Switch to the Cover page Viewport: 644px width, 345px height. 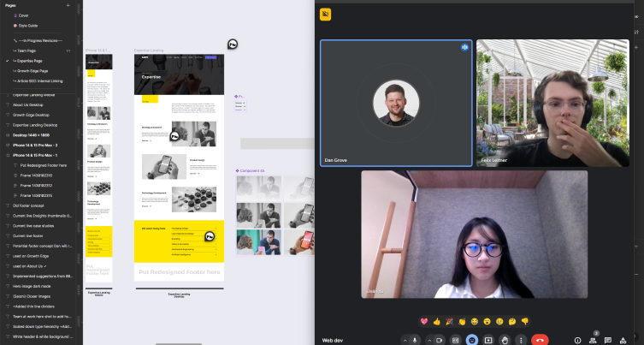pyautogui.click(x=23, y=15)
